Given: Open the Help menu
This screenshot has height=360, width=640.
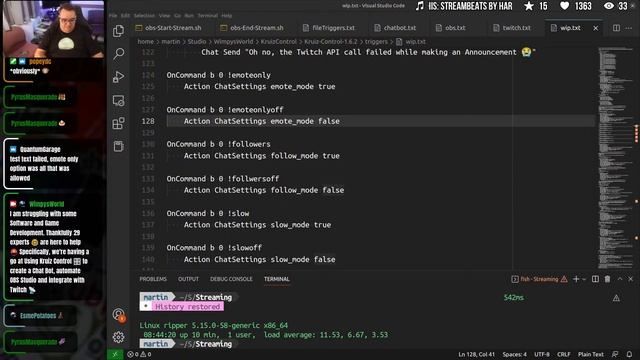Looking at the screenshot, I should (227, 16).
